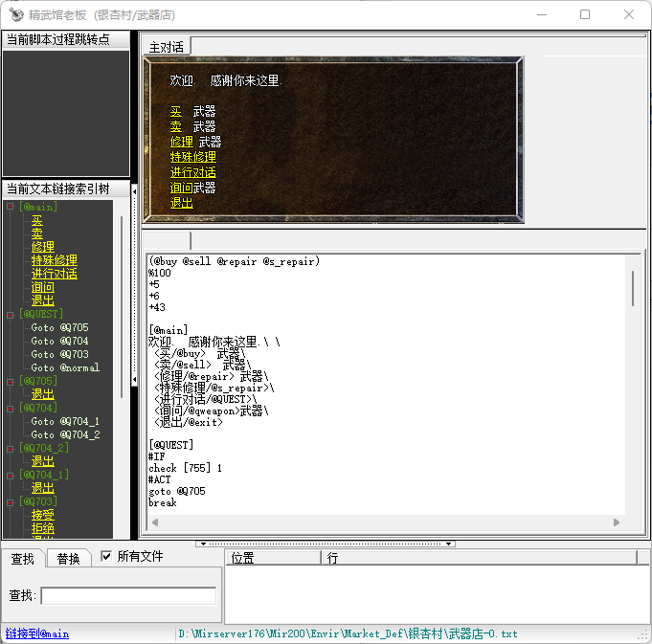The image size is (652, 644).
Task: Click 进行对话 link in dialog preview
Action: point(193,172)
